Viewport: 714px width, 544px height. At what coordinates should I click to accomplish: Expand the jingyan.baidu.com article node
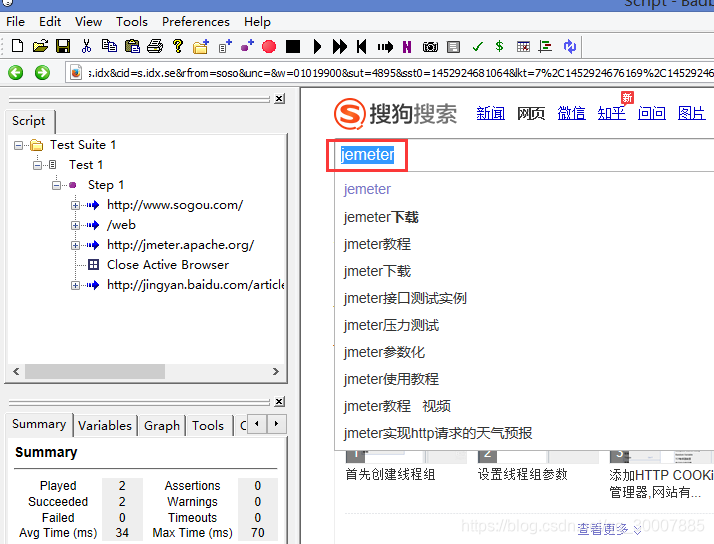coord(75,285)
